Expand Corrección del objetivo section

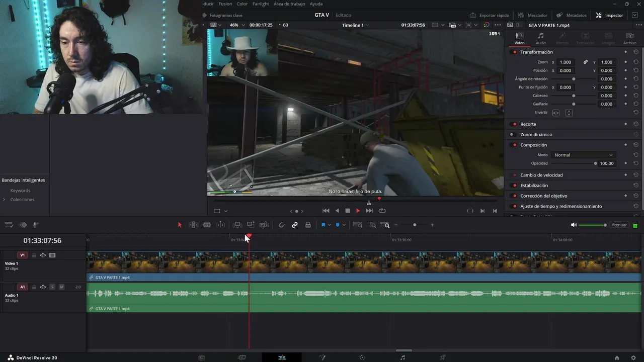pos(543,196)
